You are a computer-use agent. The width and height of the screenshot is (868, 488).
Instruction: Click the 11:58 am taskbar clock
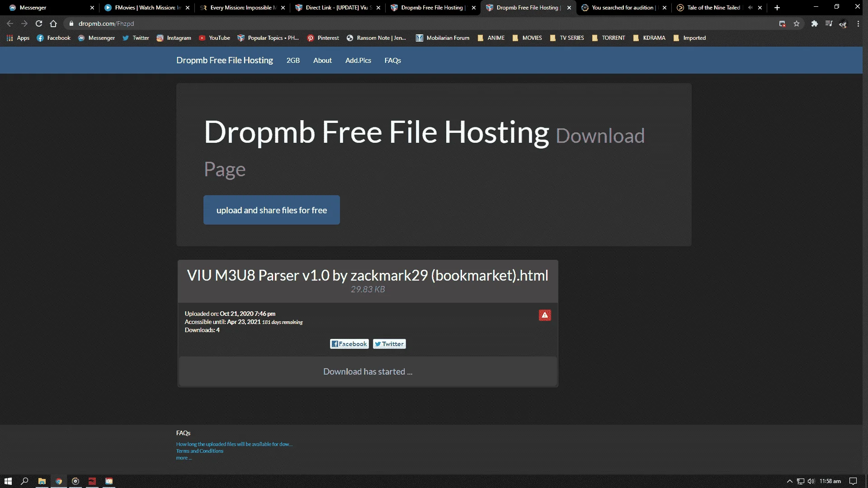coord(830,481)
